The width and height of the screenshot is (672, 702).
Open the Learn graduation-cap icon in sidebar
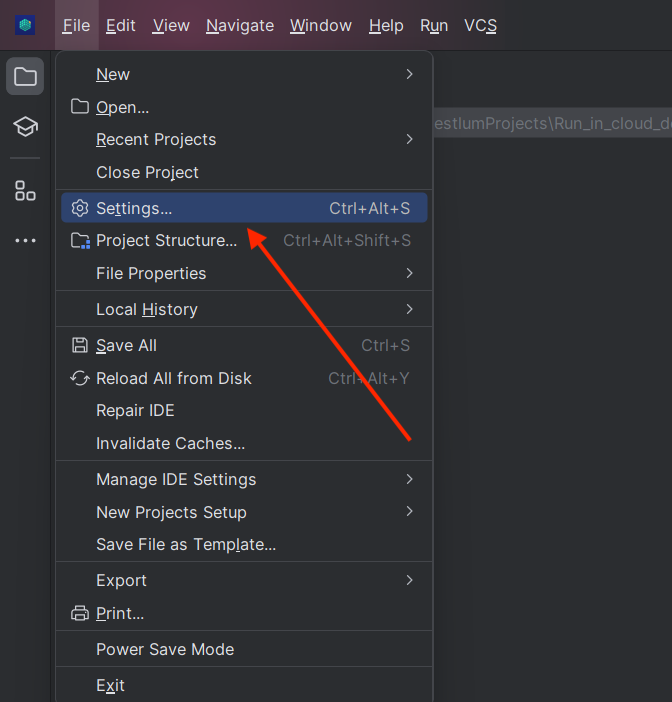pyautogui.click(x=25, y=127)
